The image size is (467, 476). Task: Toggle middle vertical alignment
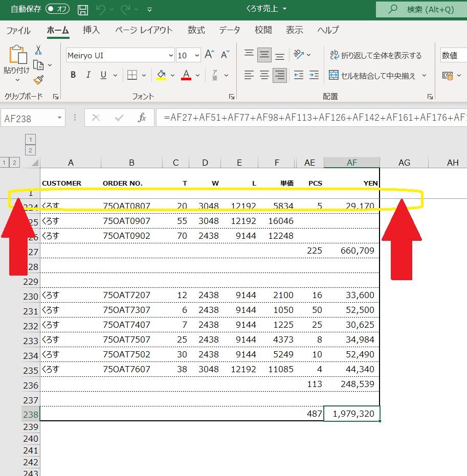click(x=264, y=55)
